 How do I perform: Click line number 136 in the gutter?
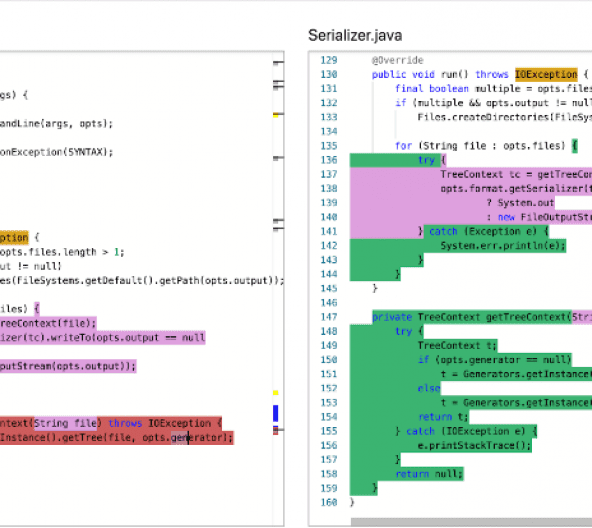tap(328, 160)
